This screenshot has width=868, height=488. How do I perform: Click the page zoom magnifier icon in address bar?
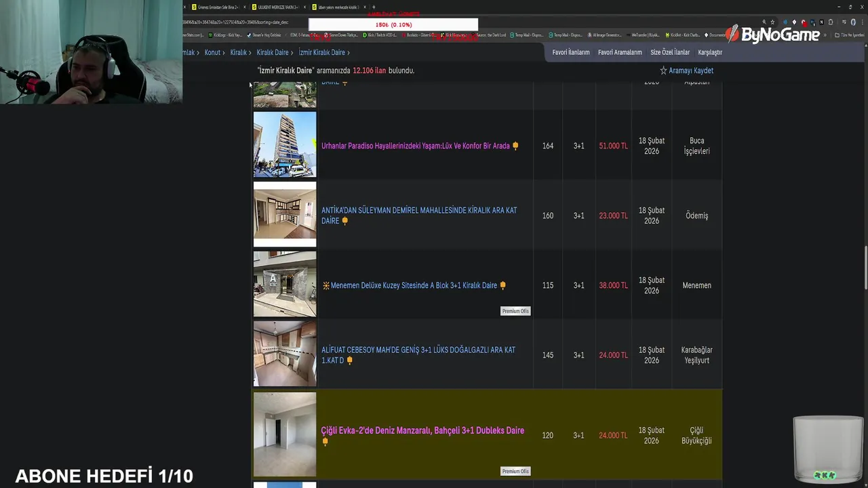tap(764, 22)
